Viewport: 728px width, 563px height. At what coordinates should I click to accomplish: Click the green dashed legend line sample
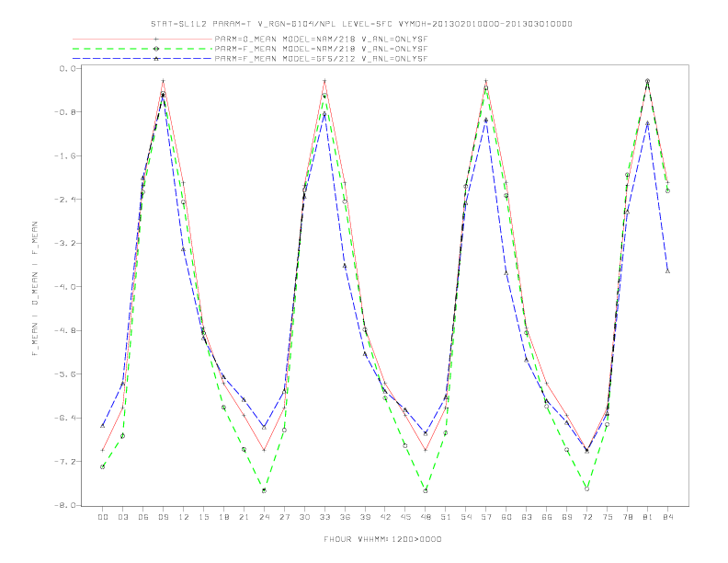coord(142,49)
